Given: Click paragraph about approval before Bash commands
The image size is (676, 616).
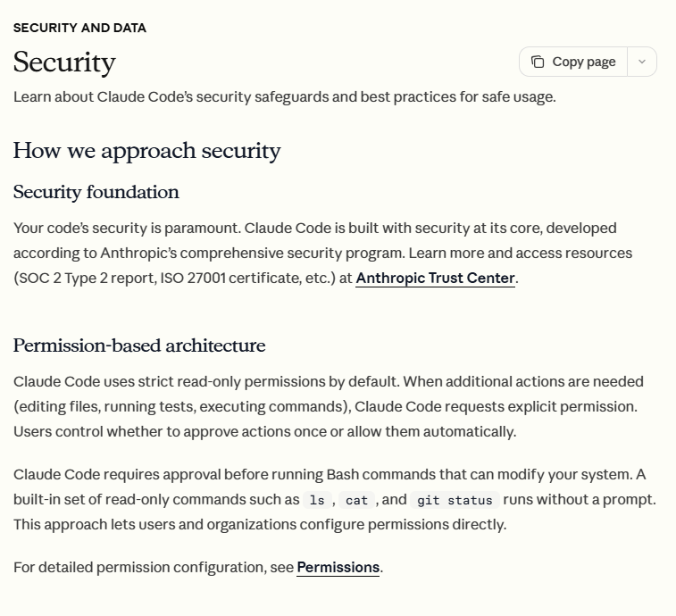Looking at the screenshot, I should click(x=335, y=500).
